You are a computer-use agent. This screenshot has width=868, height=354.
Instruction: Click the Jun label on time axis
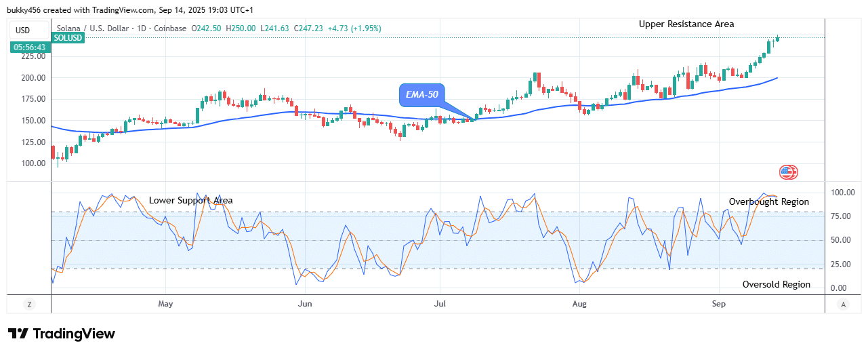click(306, 304)
